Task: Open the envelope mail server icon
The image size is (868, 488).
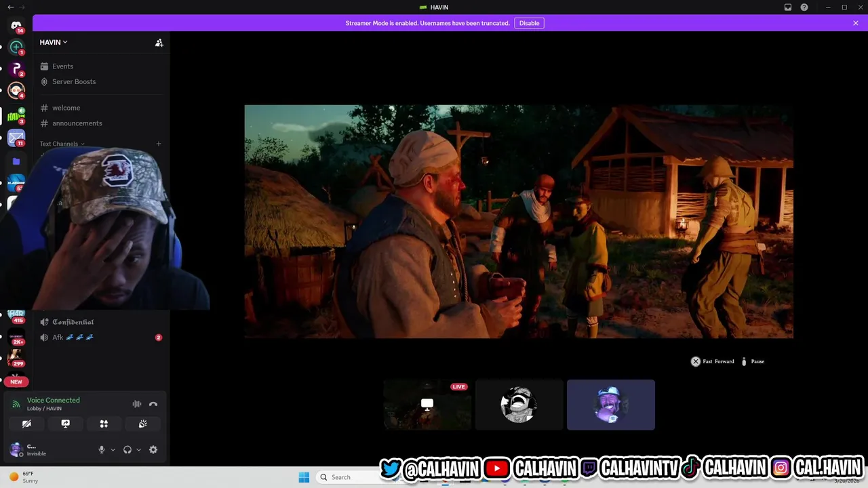Action: coord(16,138)
